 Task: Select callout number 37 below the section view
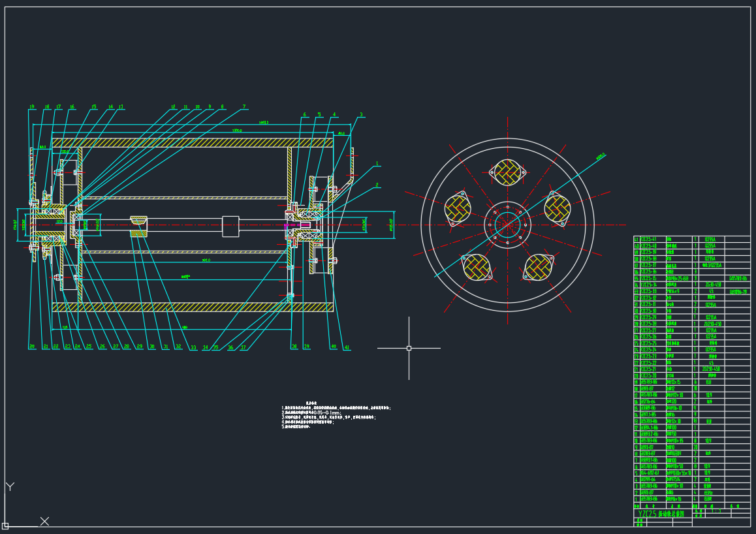(244, 347)
